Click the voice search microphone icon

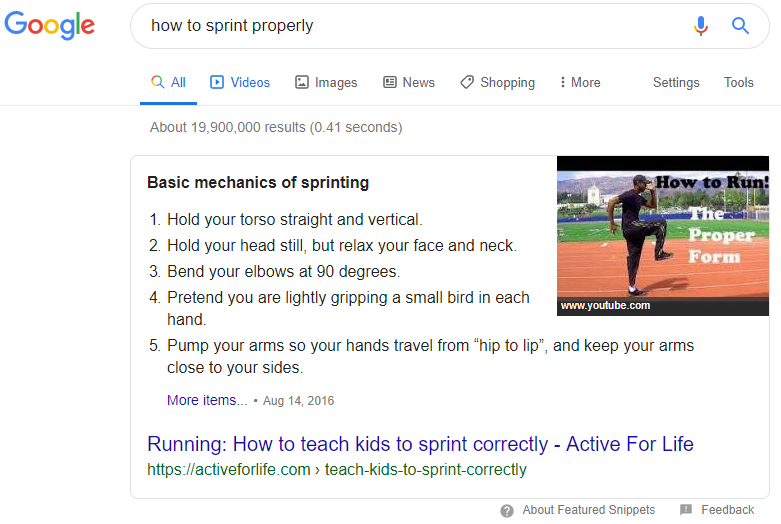[700, 25]
